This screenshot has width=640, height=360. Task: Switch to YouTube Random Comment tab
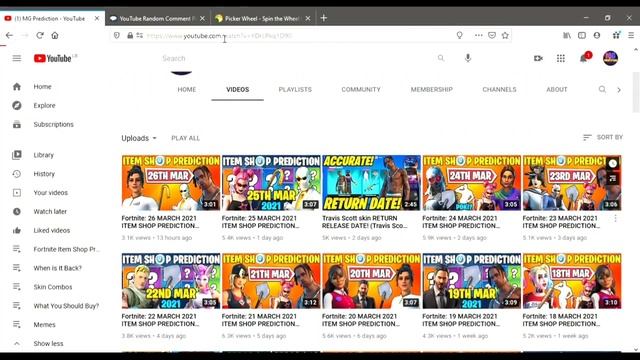[x=158, y=18]
